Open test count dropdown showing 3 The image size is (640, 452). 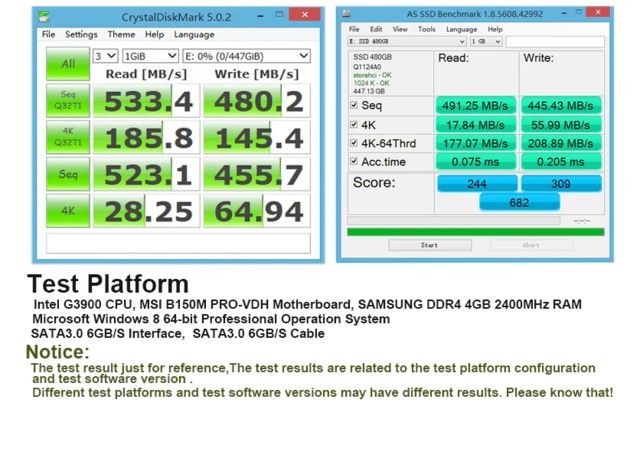click(105, 56)
